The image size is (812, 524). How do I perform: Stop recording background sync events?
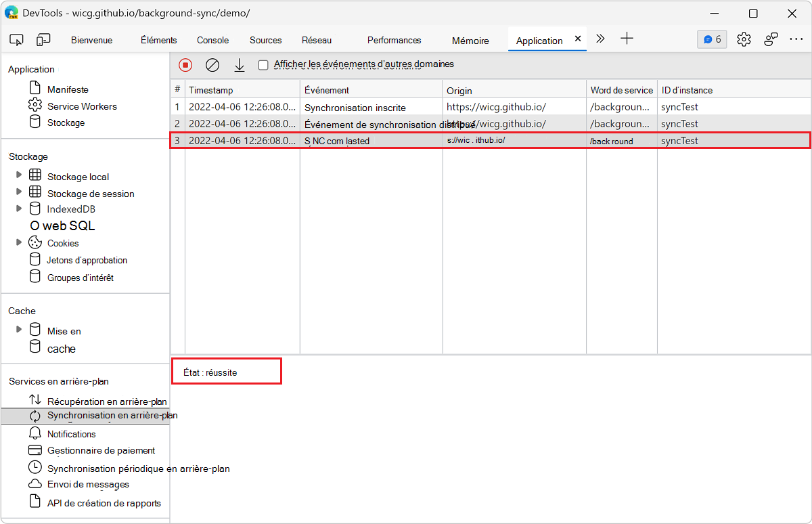coord(184,64)
